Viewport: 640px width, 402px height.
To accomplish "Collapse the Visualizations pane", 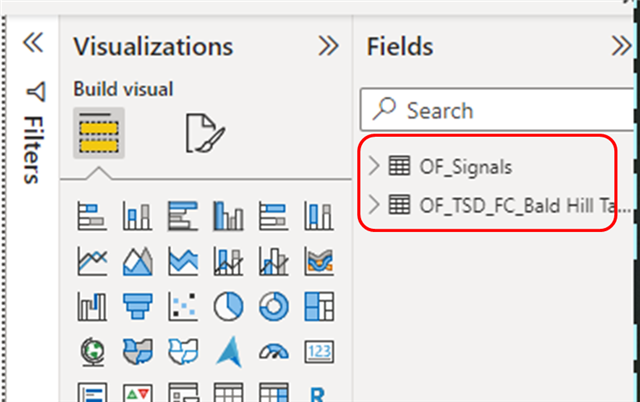I will tap(328, 46).
